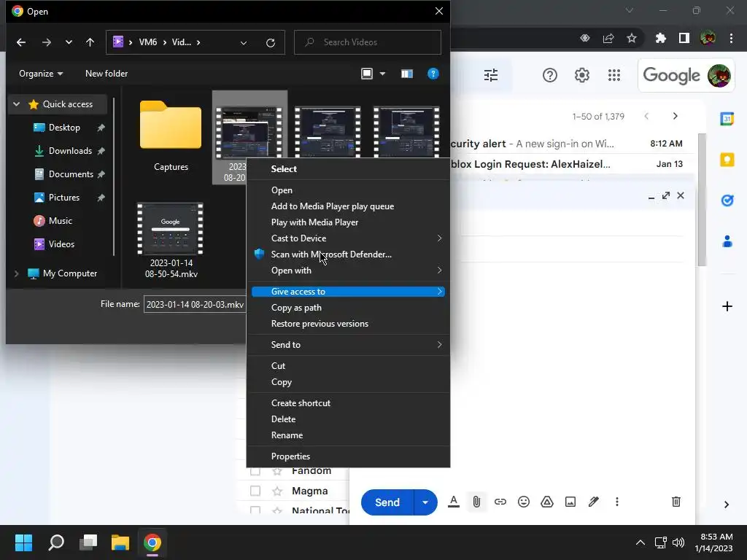Open Gmail support help icon
The width and height of the screenshot is (747, 560).
(x=550, y=75)
